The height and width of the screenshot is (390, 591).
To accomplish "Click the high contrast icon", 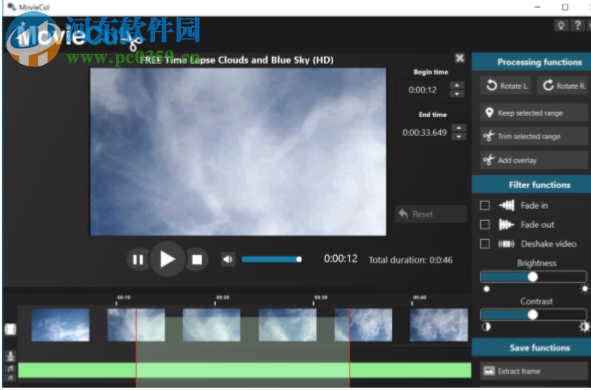I will tap(585, 327).
